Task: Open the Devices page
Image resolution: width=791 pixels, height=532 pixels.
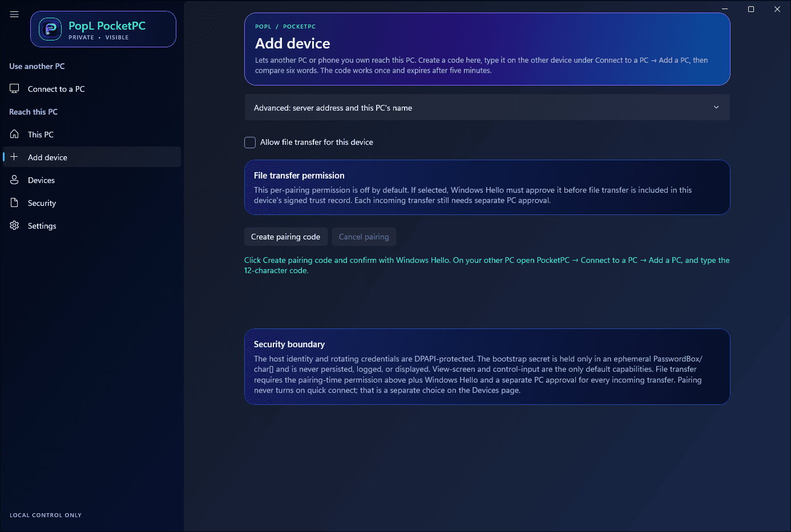Action: pos(92,180)
